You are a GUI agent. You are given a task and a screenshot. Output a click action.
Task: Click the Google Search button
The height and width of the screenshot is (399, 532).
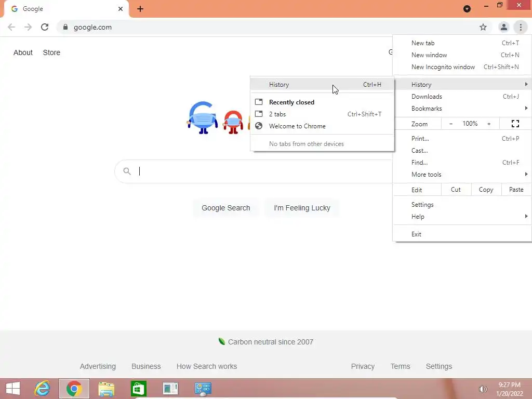point(226,208)
